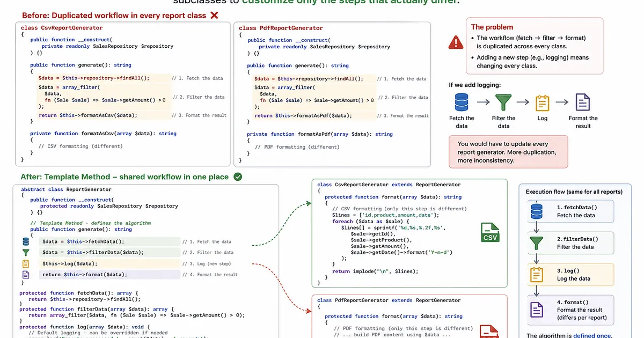Click the 'return $this->format($data);' line
Viewport: 644px width, 338px height.
pyautogui.click(x=85, y=275)
